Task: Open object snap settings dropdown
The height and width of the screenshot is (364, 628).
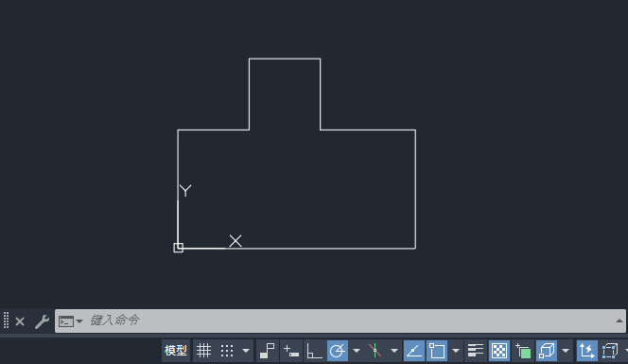Action: pyautogui.click(x=456, y=351)
